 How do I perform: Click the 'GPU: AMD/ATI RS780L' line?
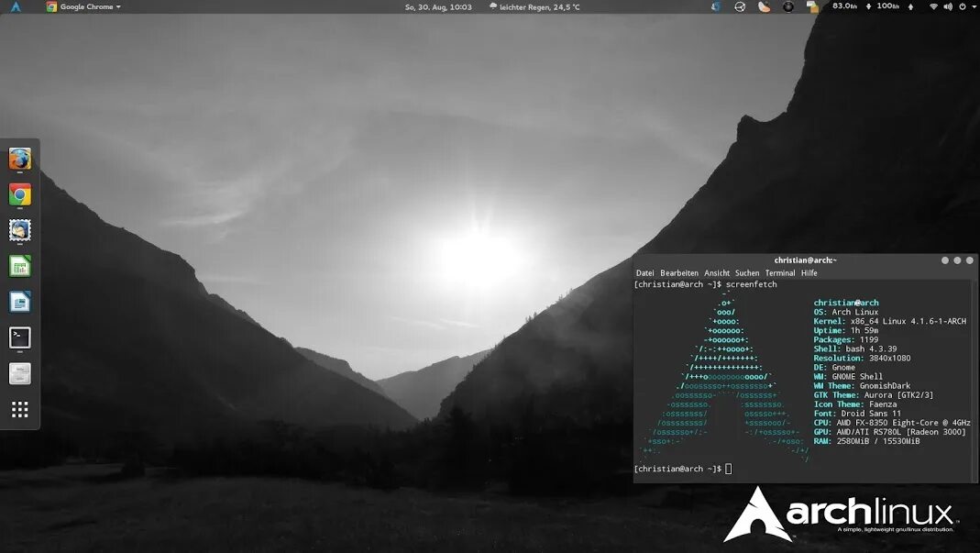coord(889,432)
